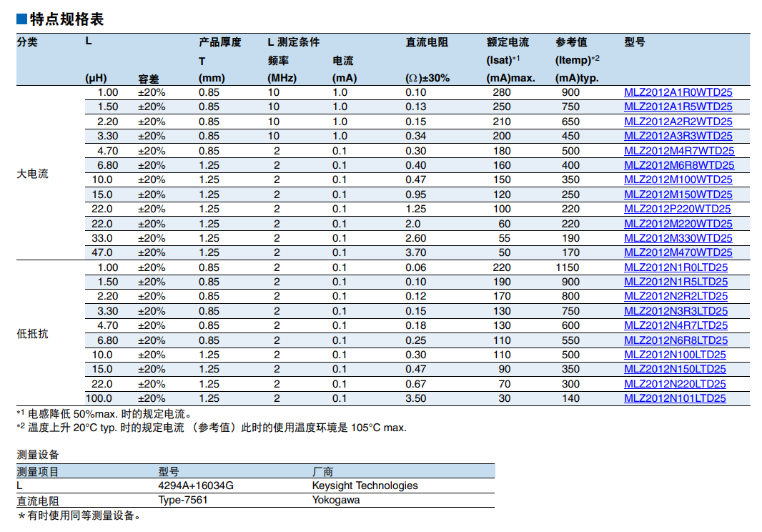This screenshot has width=762, height=532.
Task: Follow the MLZ2012A3R3WTD25 link
Action: click(x=678, y=136)
